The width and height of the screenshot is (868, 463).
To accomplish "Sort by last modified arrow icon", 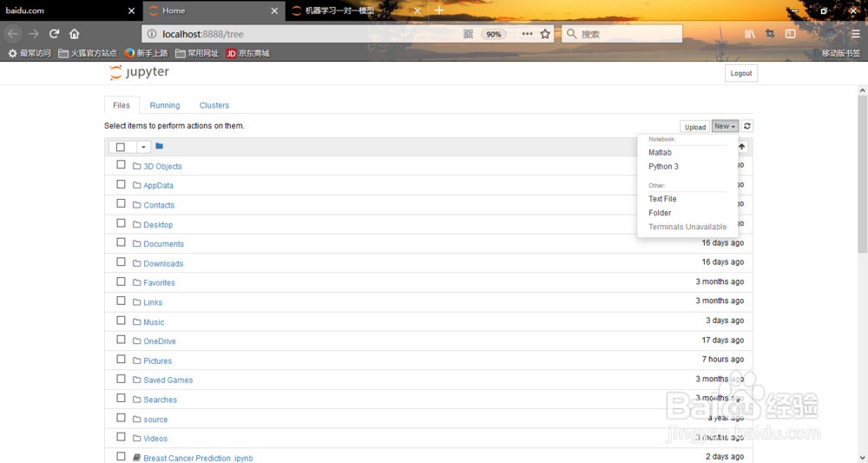I will (x=742, y=147).
